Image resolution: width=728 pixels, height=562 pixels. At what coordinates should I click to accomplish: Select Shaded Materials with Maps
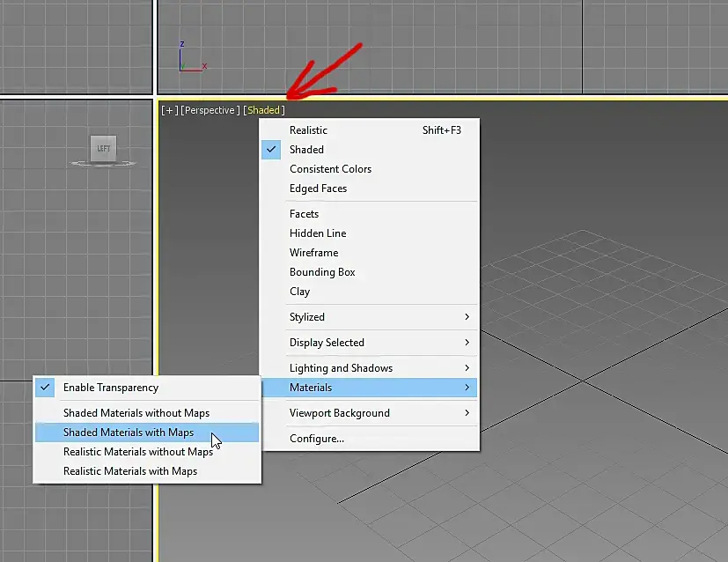[147, 433]
